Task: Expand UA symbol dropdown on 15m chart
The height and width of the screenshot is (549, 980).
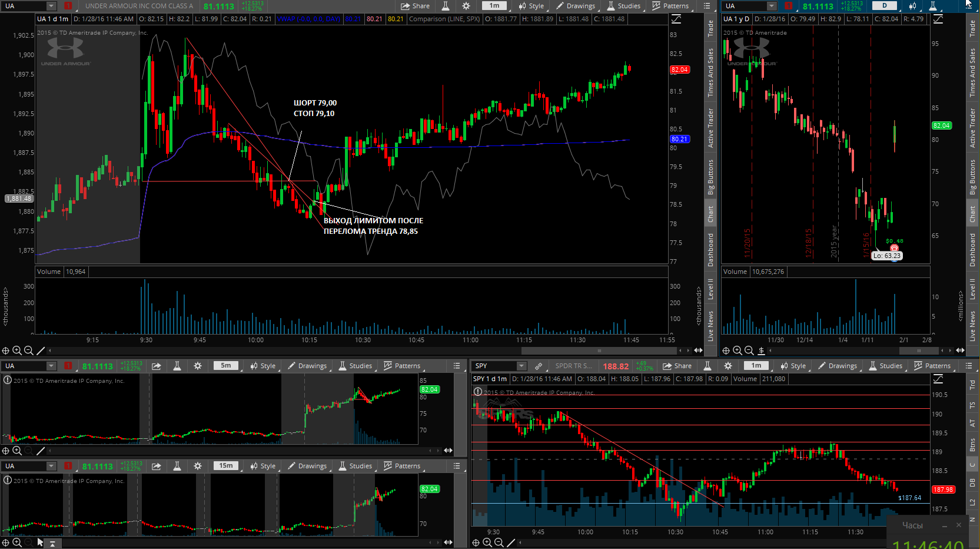Action: pyautogui.click(x=51, y=466)
